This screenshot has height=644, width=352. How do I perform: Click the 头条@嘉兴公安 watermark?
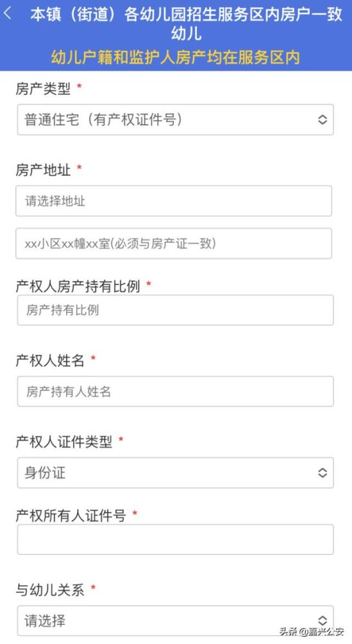click(x=312, y=632)
